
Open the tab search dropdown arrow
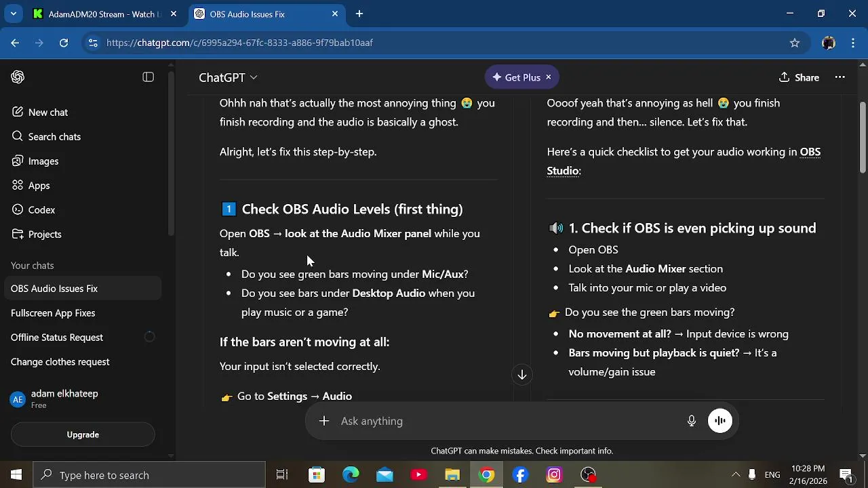pos(13,14)
